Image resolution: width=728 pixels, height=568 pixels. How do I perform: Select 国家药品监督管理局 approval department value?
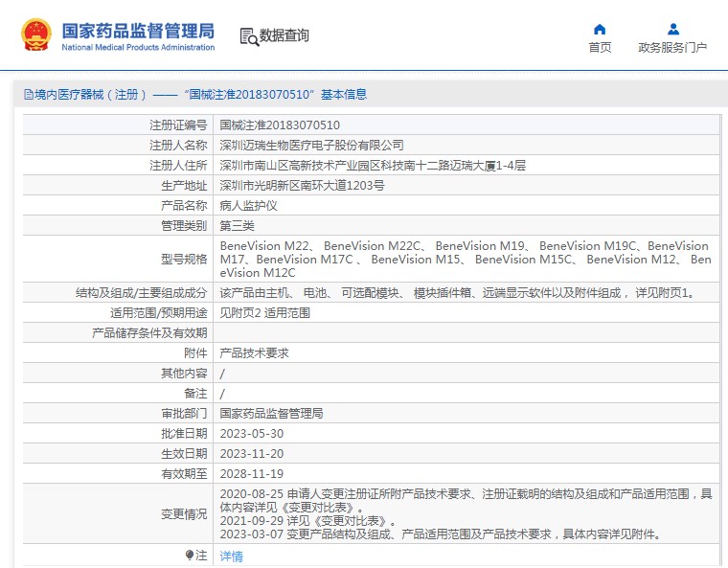pos(271,414)
